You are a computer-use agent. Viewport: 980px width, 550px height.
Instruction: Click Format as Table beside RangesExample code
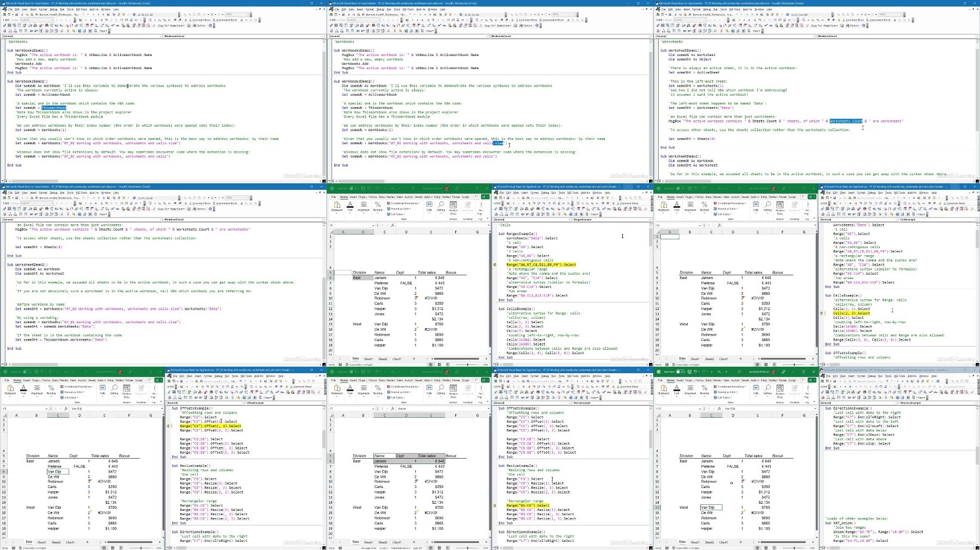[399, 209]
